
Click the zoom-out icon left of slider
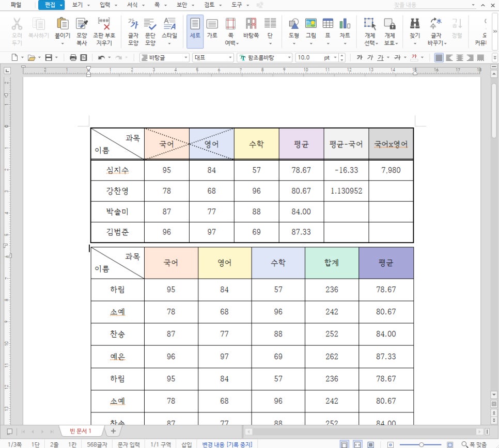[x=391, y=444]
